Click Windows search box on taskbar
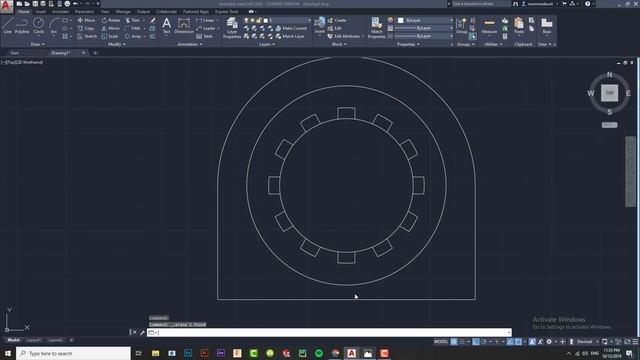Viewport: 640px width, 360px height. tap(73, 353)
